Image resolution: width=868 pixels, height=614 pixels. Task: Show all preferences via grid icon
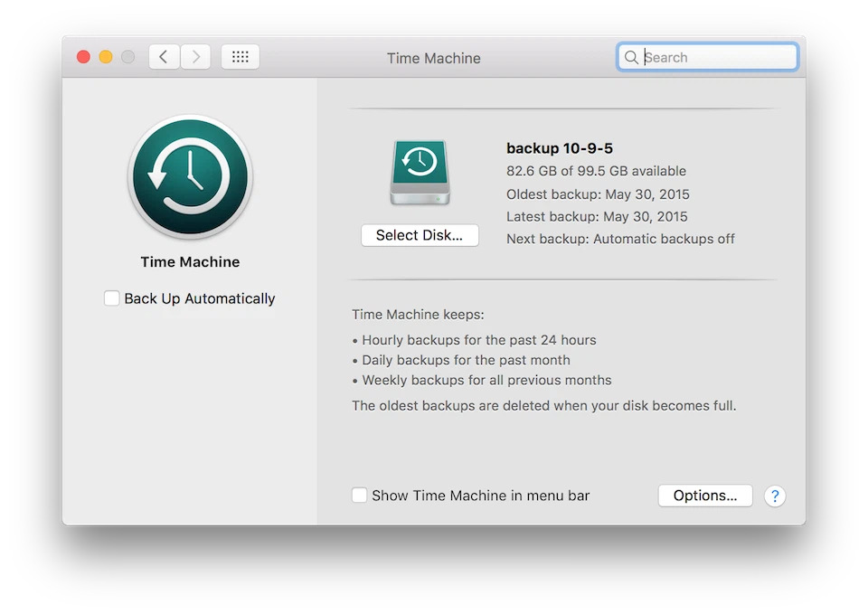click(241, 56)
